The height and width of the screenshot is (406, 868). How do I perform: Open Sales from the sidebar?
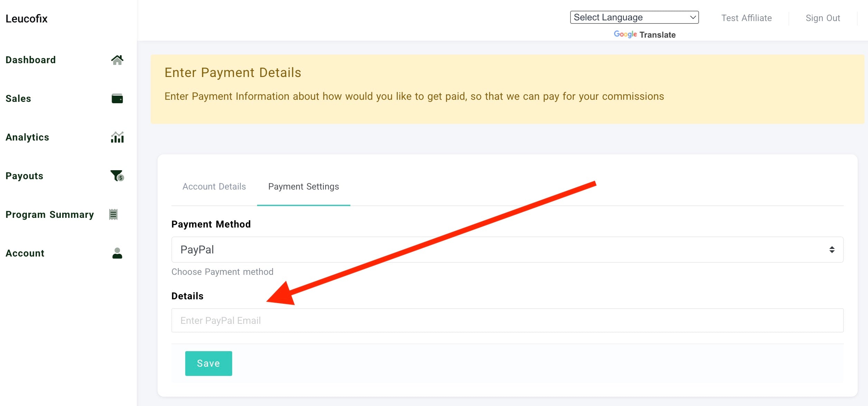point(18,99)
